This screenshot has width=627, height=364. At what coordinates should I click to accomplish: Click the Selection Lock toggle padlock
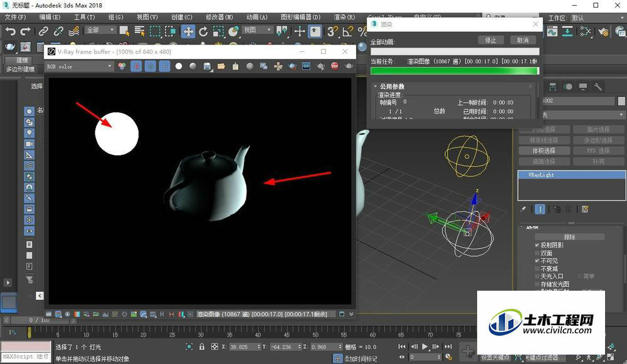pyautogui.click(x=202, y=347)
